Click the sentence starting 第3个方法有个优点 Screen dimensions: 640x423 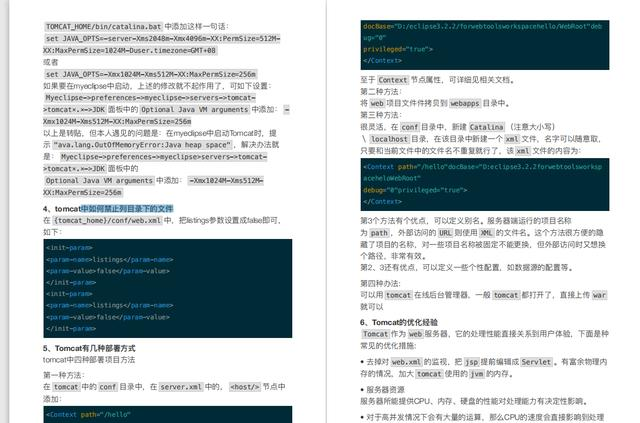tap(465, 221)
